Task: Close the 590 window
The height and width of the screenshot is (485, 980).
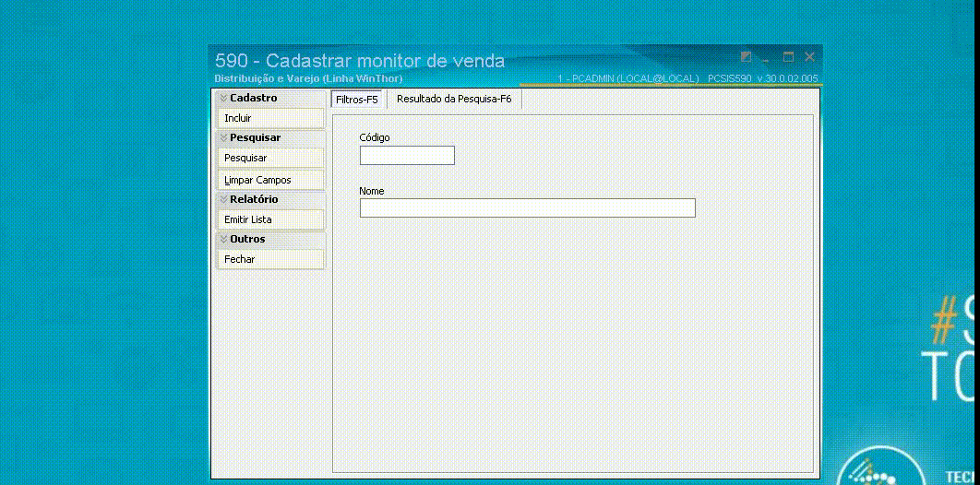Action: tap(809, 57)
